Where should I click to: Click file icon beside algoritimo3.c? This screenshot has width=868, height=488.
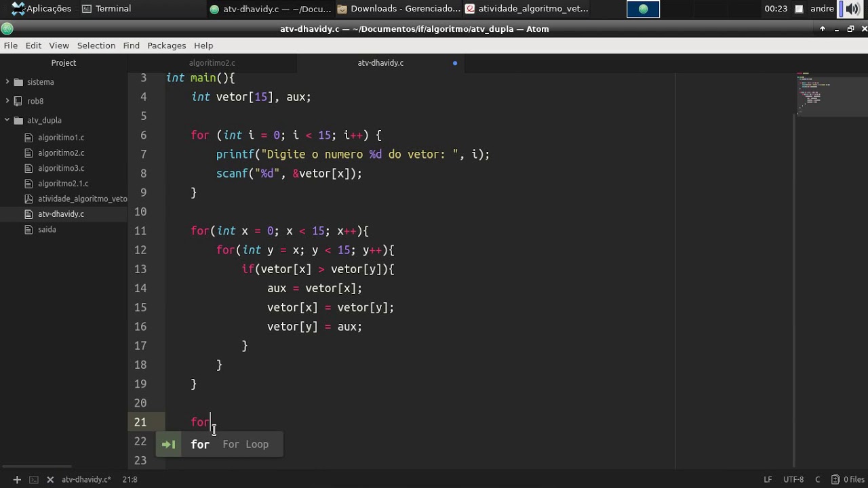(x=28, y=168)
